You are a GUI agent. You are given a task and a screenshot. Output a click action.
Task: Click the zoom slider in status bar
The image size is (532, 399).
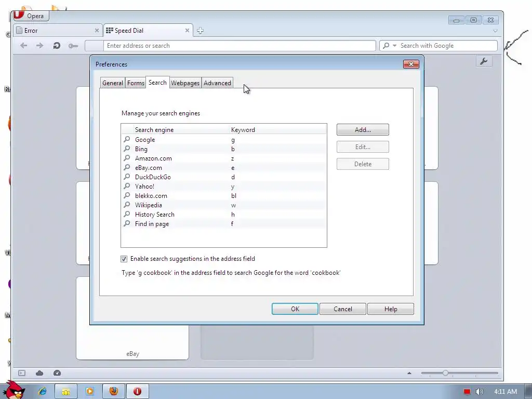pos(459,373)
